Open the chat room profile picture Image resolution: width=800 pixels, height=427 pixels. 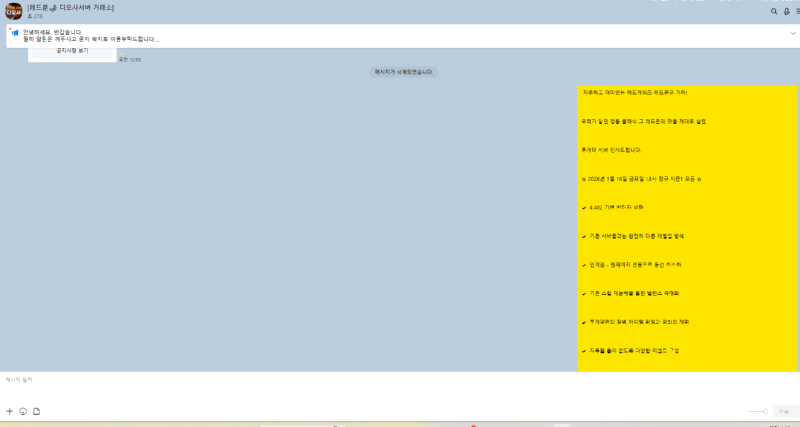pos(13,11)
